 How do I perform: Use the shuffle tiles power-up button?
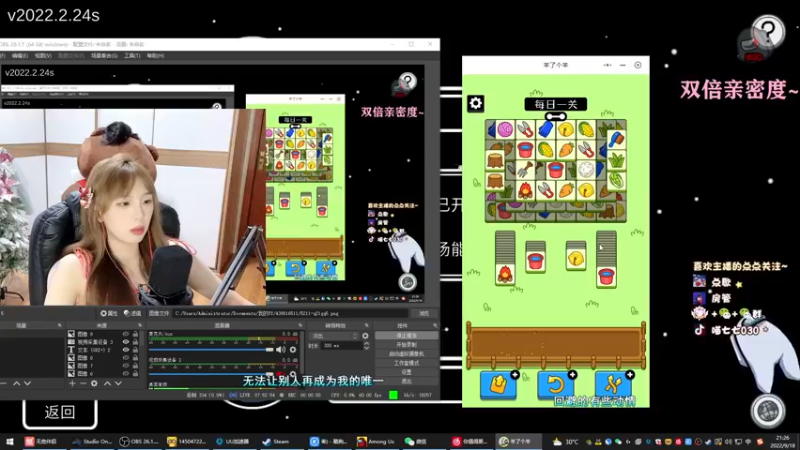[x=613, y=384]
